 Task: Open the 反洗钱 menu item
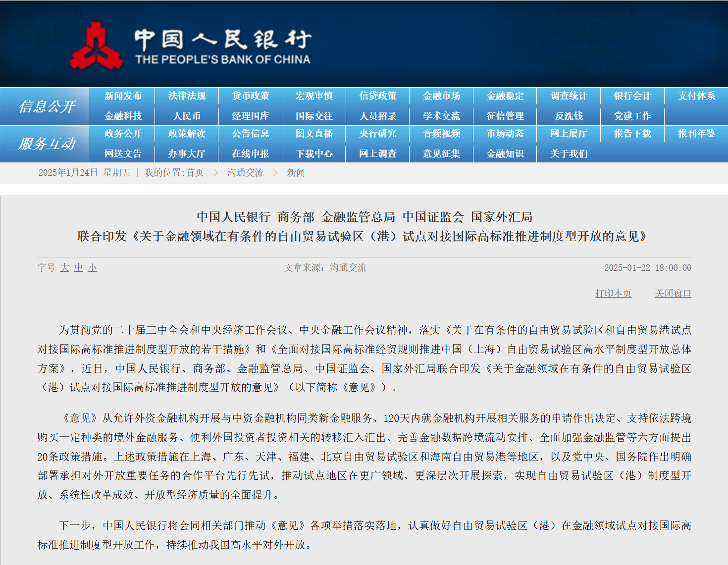pos(569,116)
